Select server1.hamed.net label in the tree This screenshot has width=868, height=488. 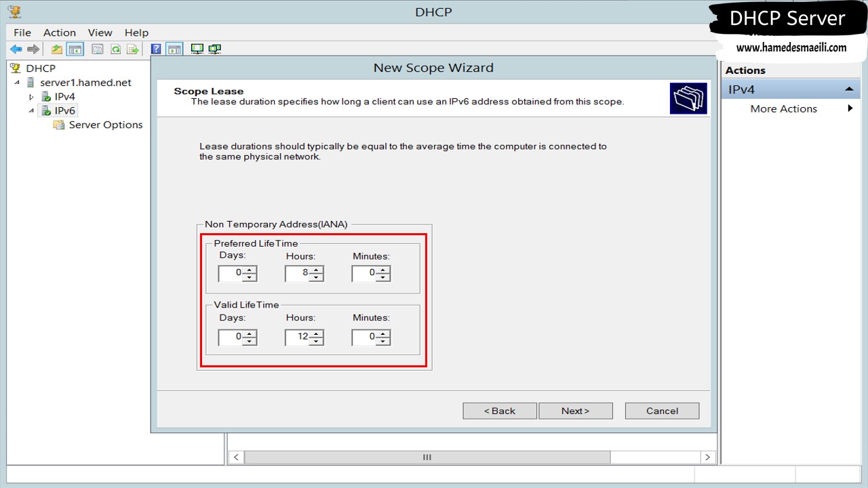coord(85,82)
